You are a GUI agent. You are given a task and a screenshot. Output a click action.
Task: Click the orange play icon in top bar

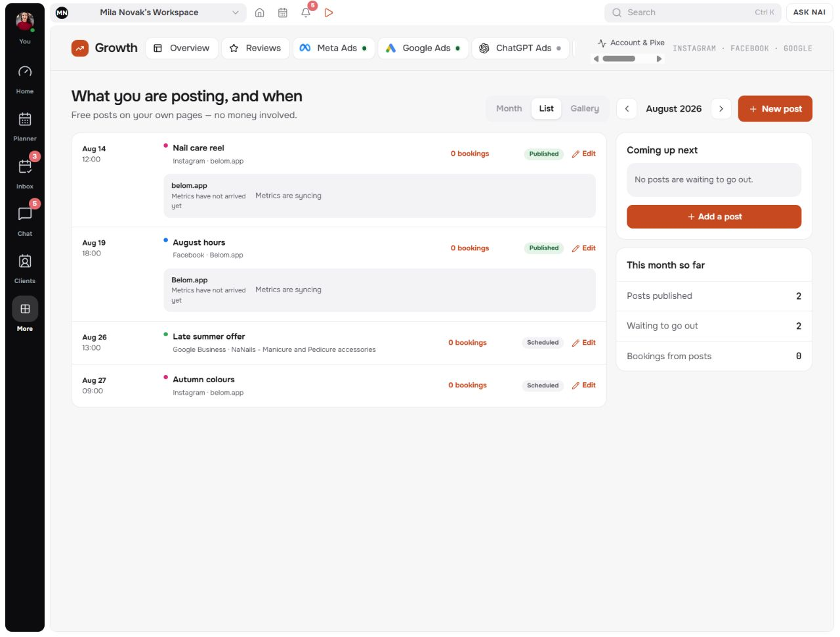tap(329, 12)
